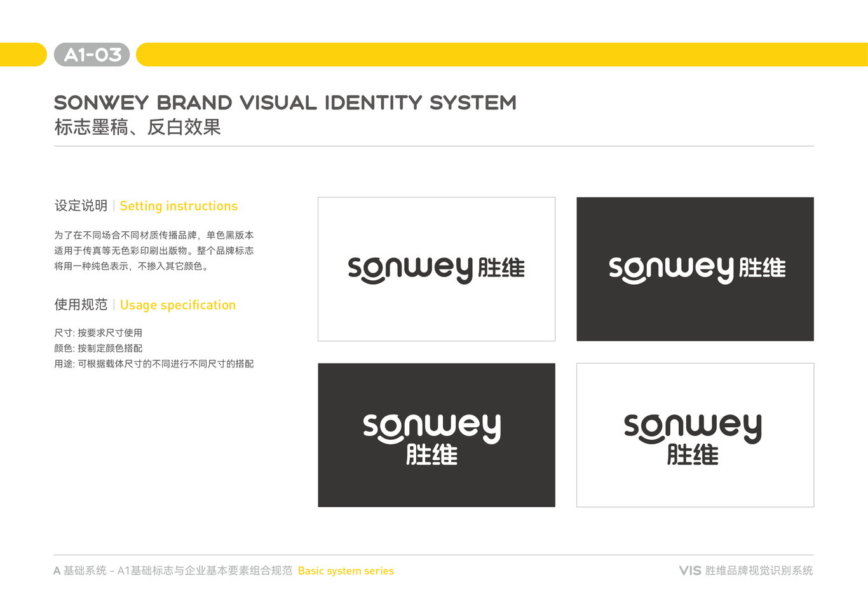Select the line 用途: 可根据载体尺寸的不同

tap(154, 364)
